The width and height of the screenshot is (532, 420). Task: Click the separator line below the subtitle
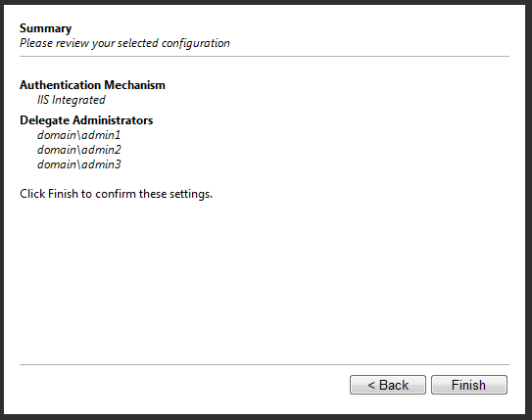[x=265, y=56]
